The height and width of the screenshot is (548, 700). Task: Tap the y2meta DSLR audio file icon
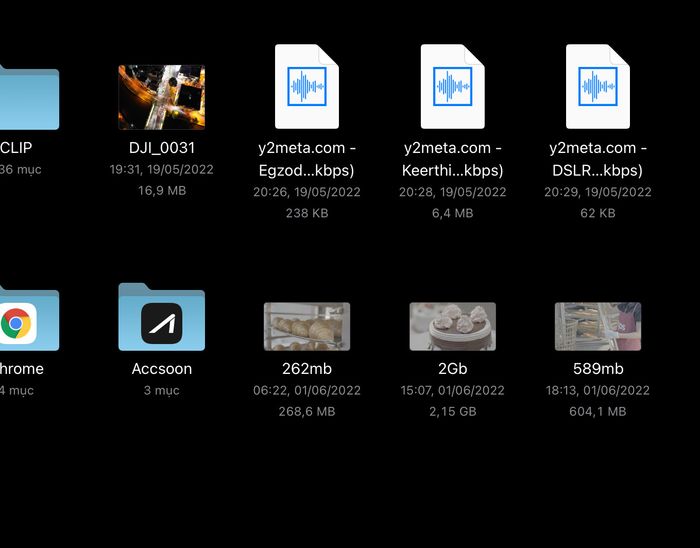pos(597,87)
